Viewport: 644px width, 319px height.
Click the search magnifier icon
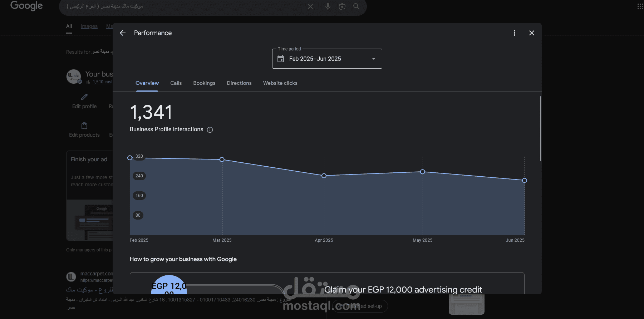click(x=356, y=6)
